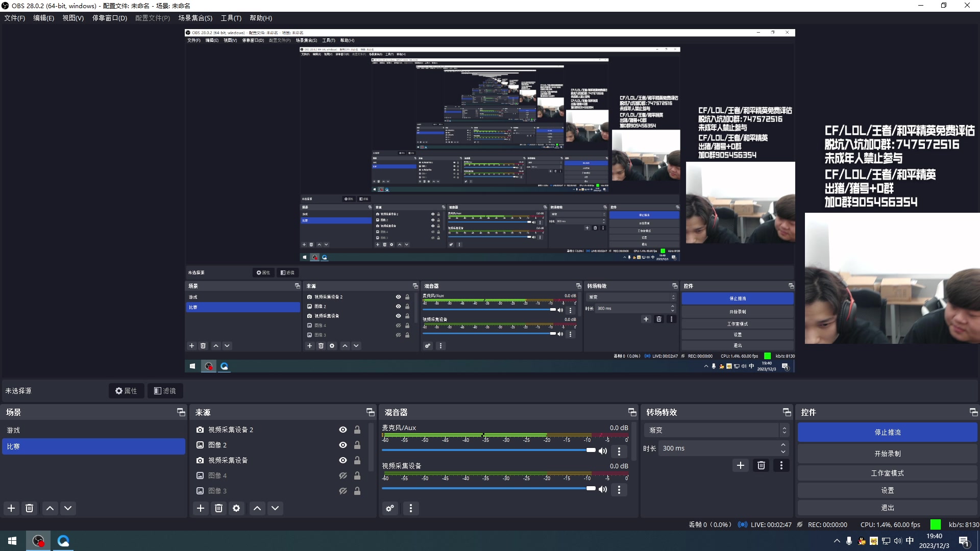This screenshot has width=980, height=551.
Task: Open source properties gear in Sources toolbar
Action: click(236, 508)
